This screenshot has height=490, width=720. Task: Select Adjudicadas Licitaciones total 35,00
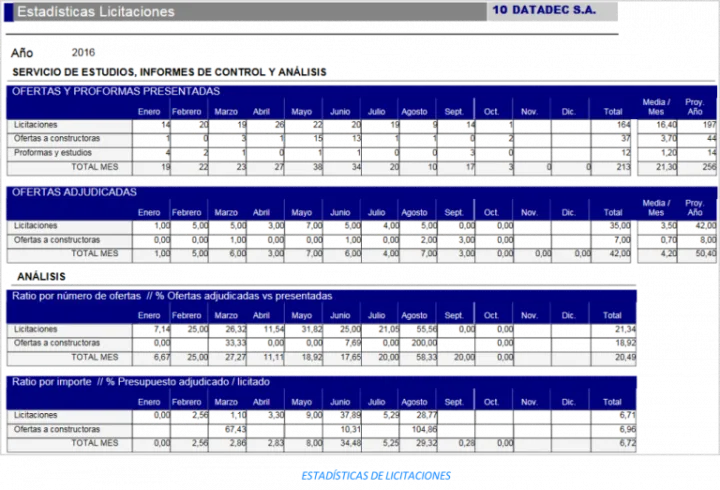620,225
